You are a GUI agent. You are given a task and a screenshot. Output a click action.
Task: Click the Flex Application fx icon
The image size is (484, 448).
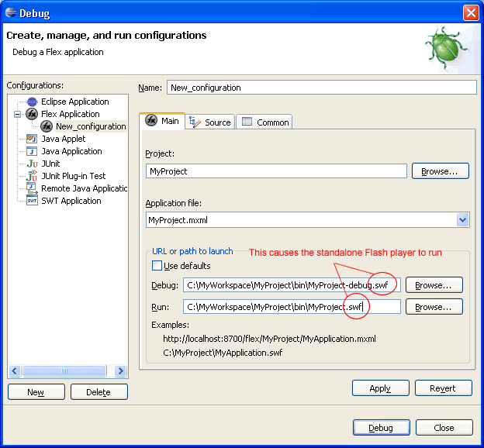click(32, 114)
